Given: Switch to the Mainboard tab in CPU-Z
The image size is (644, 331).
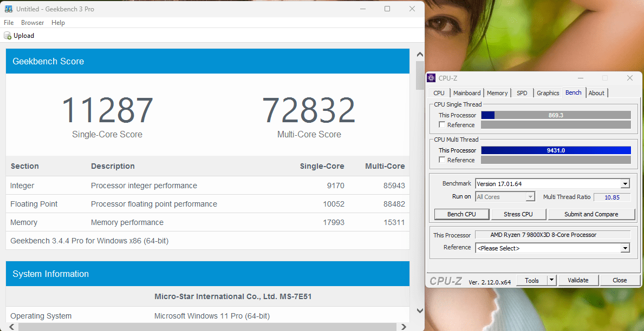Looking at the screenshot, I should [x=467, y=93].
